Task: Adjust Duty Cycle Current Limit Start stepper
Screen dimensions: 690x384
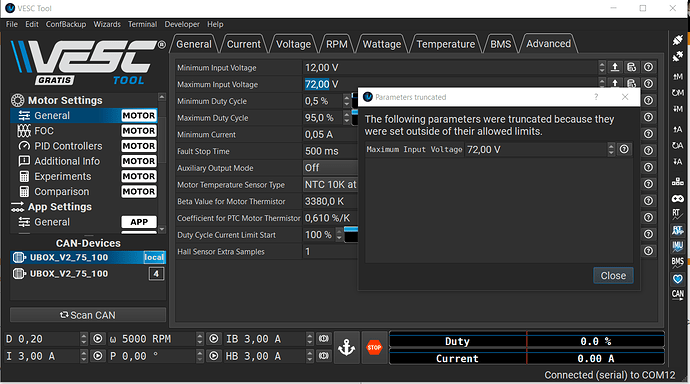Action: click(x=339, y=234)
